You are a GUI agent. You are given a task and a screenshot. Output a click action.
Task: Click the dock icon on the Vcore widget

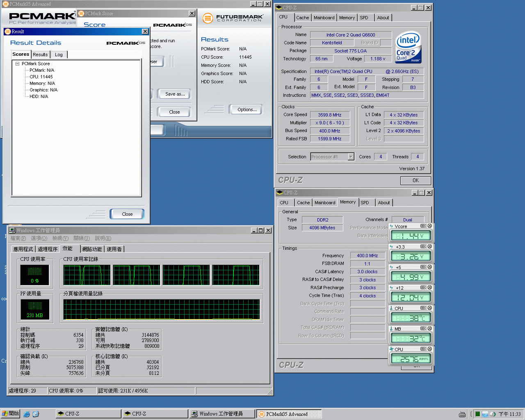(423, 226)
